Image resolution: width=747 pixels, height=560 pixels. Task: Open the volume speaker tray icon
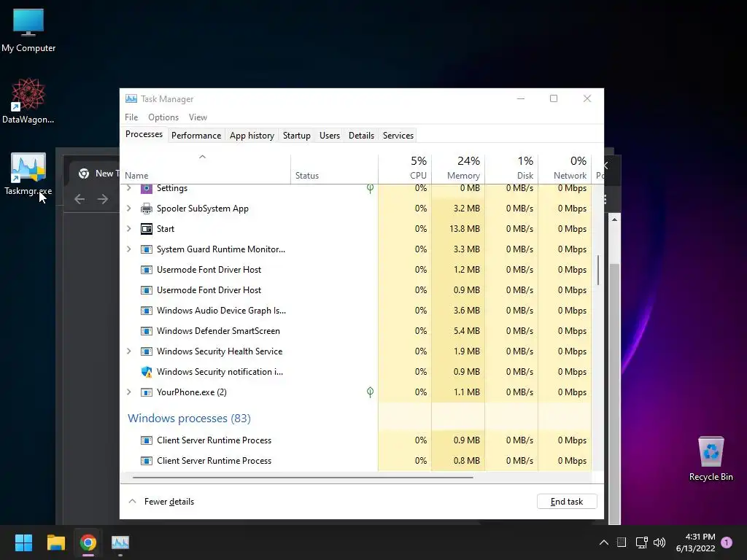(659, 542)
